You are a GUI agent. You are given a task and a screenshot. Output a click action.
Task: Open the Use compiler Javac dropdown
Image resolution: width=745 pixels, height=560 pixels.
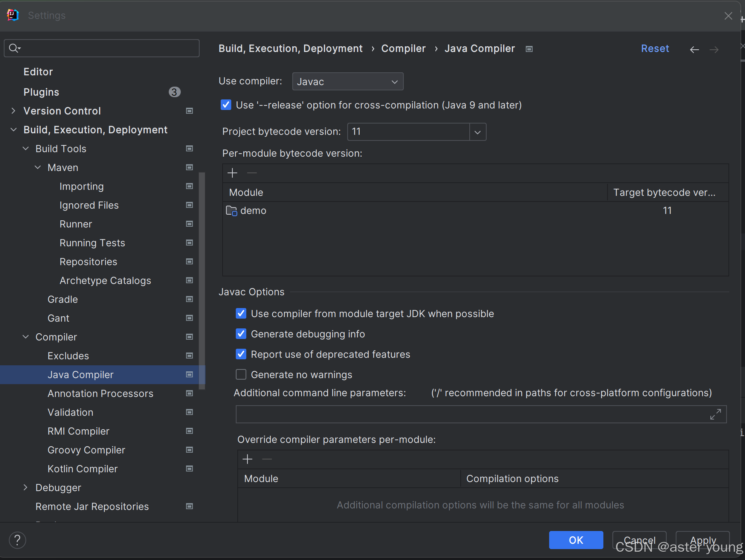(x=347, y=81)
